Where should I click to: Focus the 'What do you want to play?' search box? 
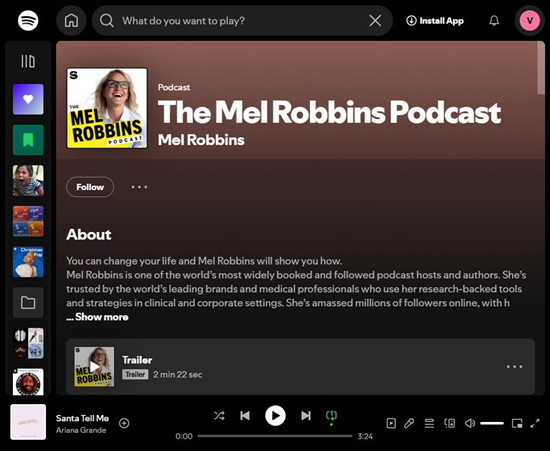coord(242,21)
